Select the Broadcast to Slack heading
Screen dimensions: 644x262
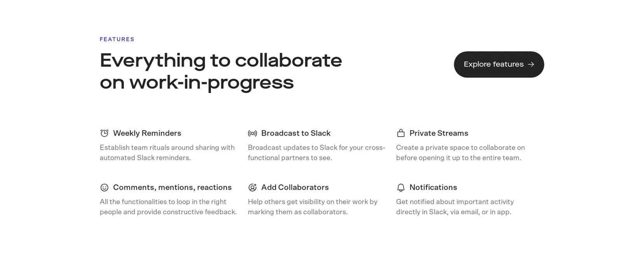tap(296, 133)
